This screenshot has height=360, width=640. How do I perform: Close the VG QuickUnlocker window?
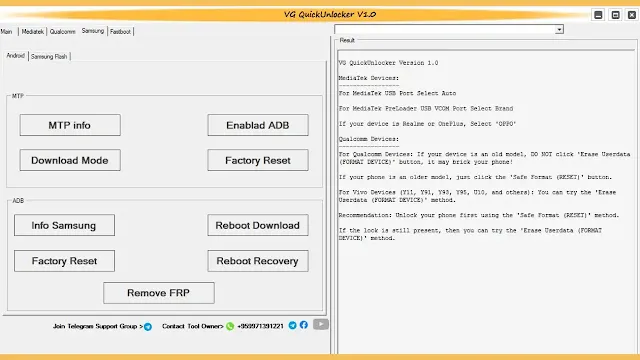coord(632,15)
